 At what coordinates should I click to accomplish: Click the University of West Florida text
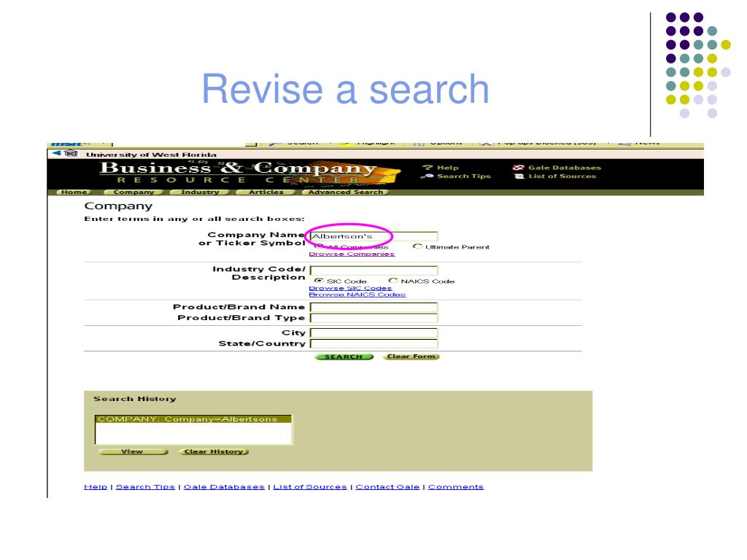coord(151,155)
